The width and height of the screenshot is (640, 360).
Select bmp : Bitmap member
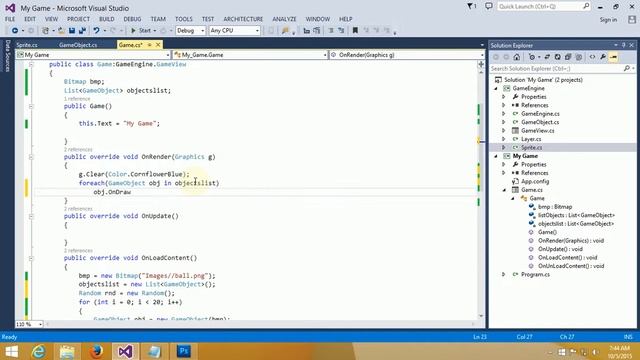click(x=555, y=207)
